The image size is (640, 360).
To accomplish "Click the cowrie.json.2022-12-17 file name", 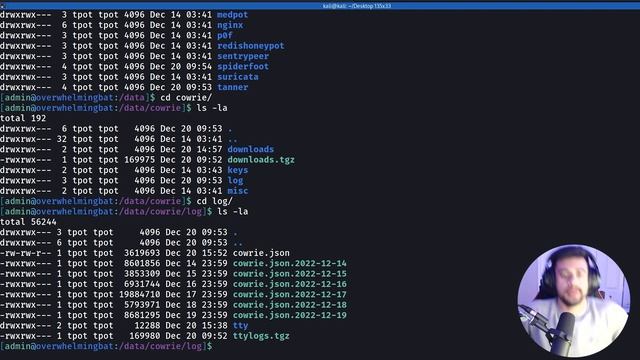I will click(x=289, y=295).
